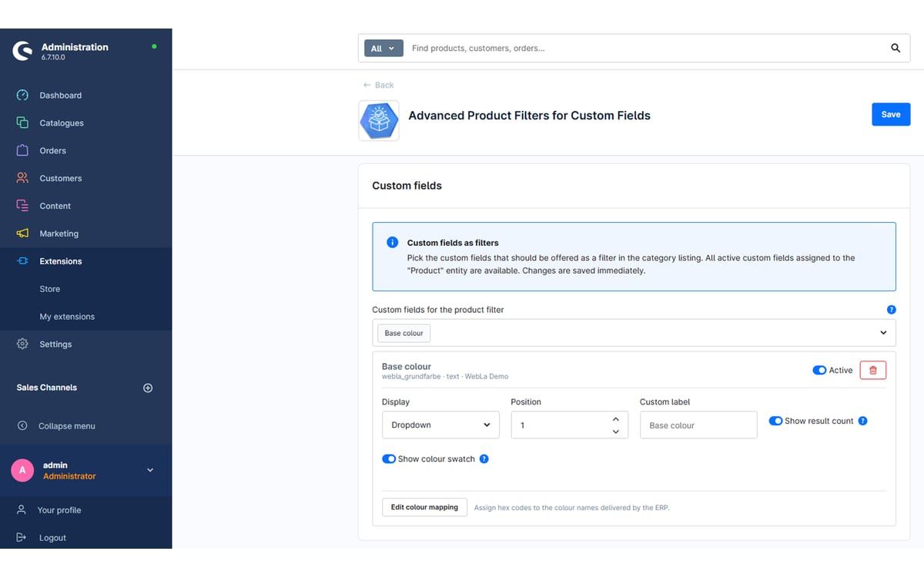Open help for custom fields product filter
Screen dimensions: 924x578
point(891,310)
